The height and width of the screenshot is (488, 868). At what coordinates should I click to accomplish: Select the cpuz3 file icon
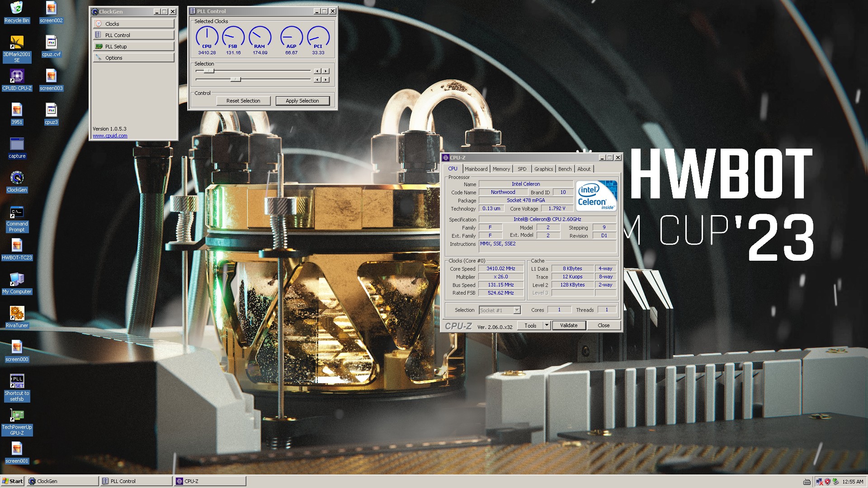pyautogui.click(x=51, y=114)
